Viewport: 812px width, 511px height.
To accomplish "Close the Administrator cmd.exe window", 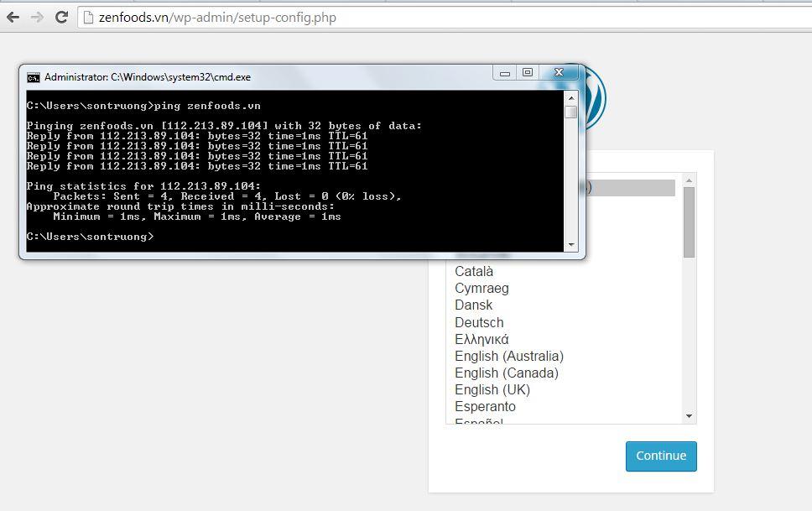I will coord(559,72).
